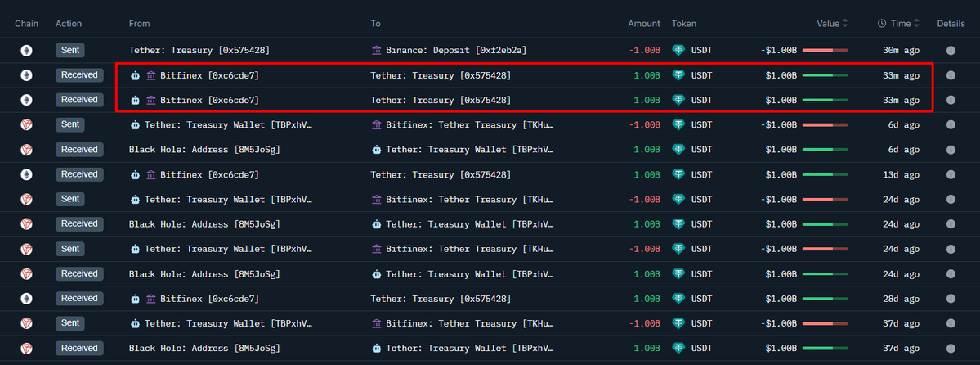Select the -1.00B amount on the 30m ago row
The height and width of the screenshot is (365, 980).
(644, 50)
